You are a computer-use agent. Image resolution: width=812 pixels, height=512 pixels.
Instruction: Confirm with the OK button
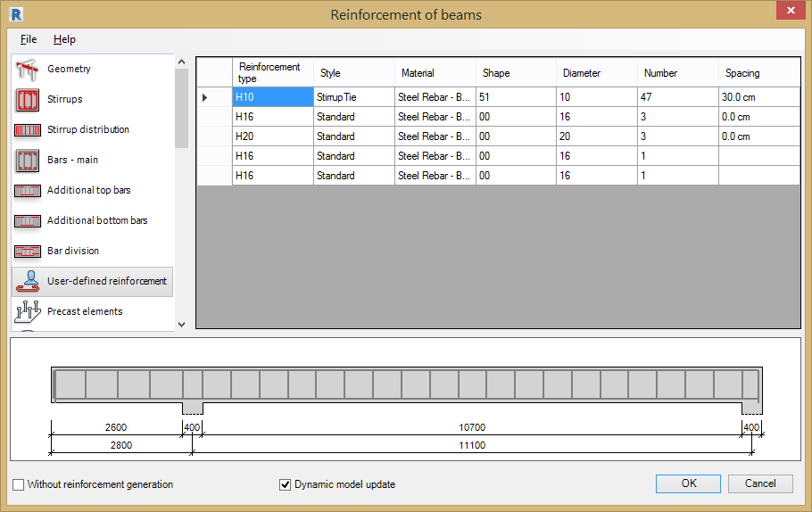click(688, 483)
